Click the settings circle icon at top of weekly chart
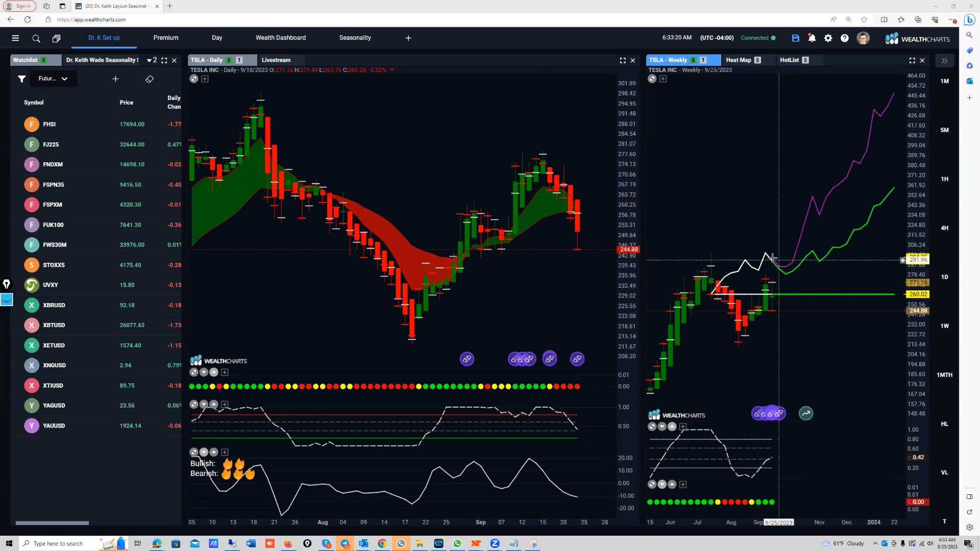Image resolution: width=980 pixels, height=551 pixels. click(652, 79)
